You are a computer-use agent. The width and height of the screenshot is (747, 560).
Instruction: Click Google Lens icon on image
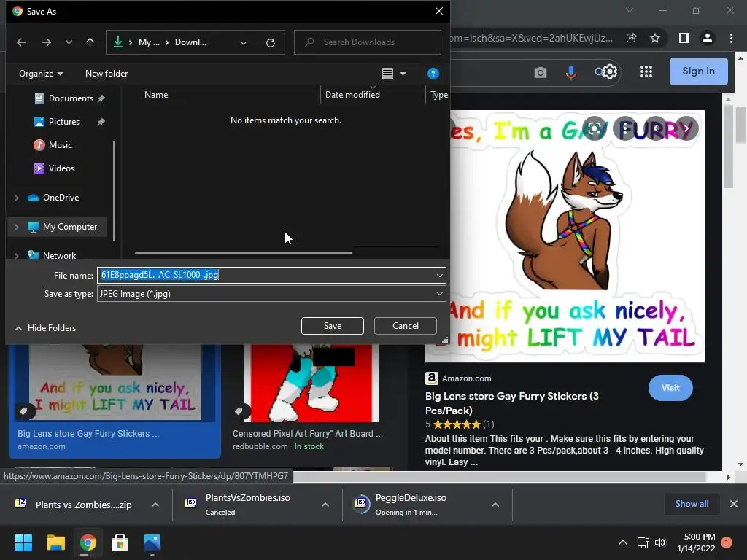click(594, 128)
